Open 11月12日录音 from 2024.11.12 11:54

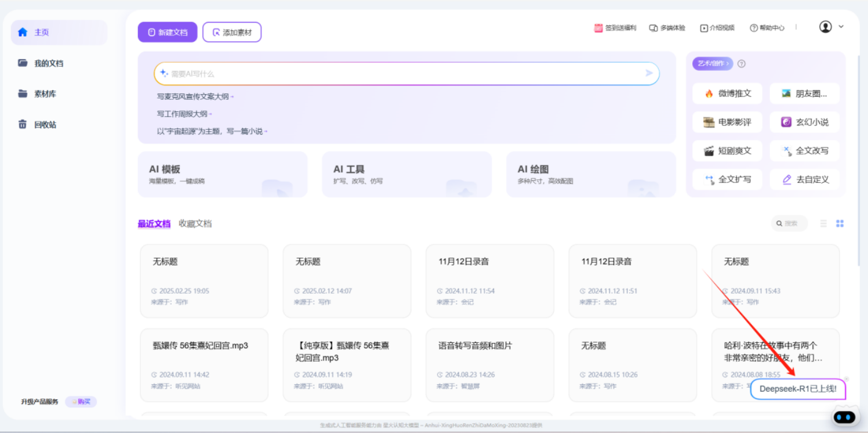(490, 281)
